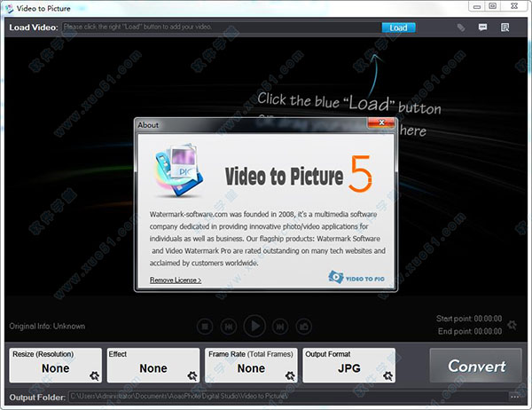Click the Load Video path field
The height and width of the screenshot is (410, 532).
pyautogui.click(x=222, y=28)
